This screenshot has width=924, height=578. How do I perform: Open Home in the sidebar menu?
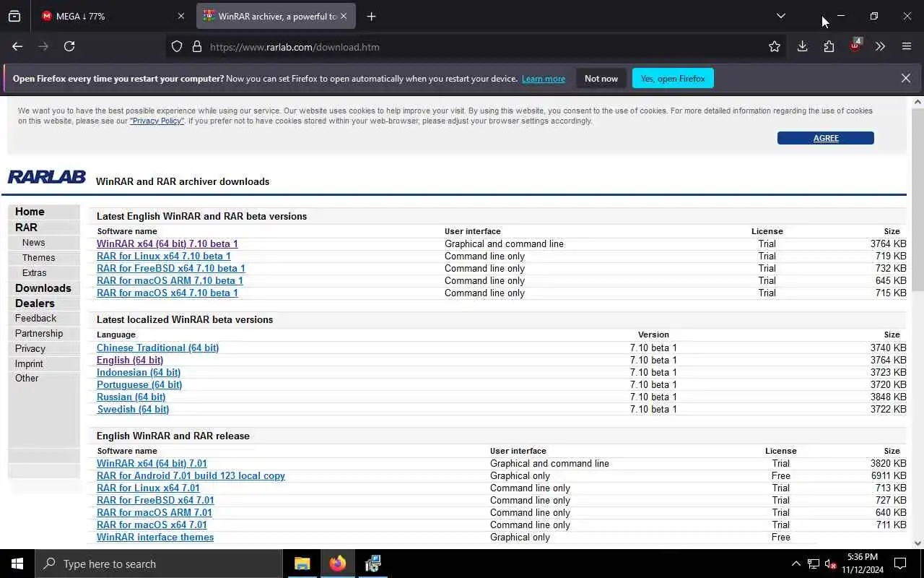coord(30,212)
